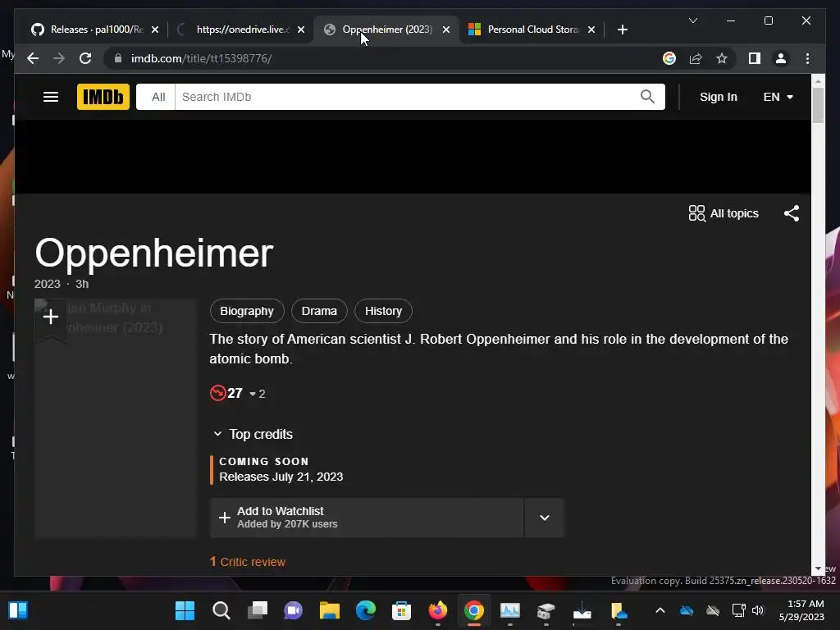Close the Personal Cloud Storage tab
The width and height of the screenshot is (840, 630).
[x=591, y=30]
